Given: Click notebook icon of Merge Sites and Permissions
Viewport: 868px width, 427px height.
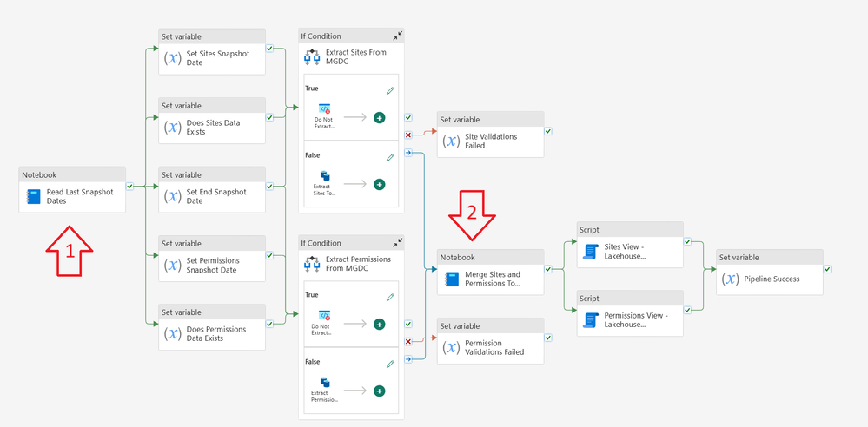Looking at the screenshot, I should click(452, 279).
